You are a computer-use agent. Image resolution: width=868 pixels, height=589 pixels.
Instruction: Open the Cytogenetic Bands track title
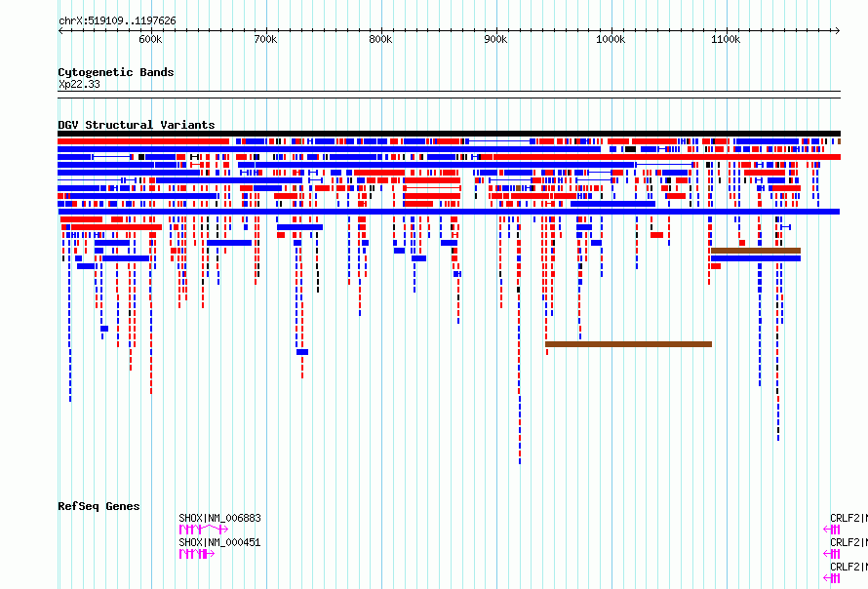point(116,72)
